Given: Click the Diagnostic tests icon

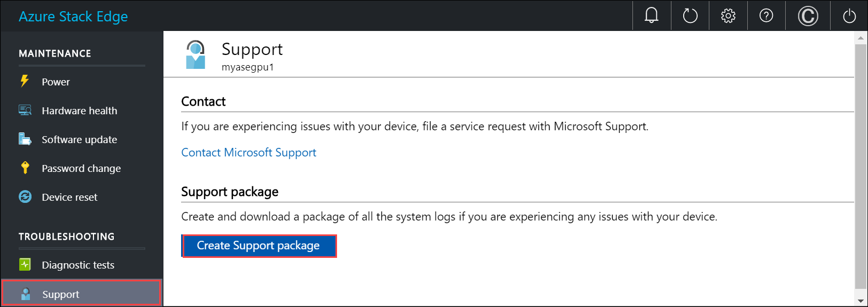Looking at the screenshot, I should [25, 264].
